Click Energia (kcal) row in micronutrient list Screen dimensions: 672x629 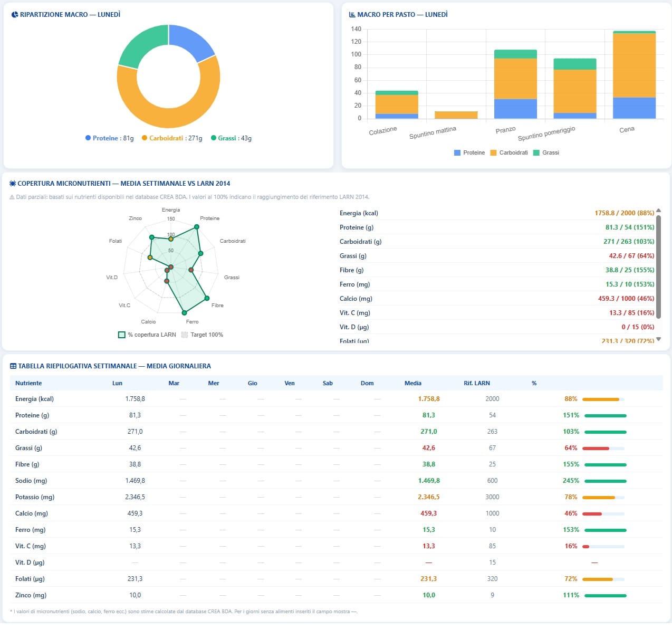[497, 213]
